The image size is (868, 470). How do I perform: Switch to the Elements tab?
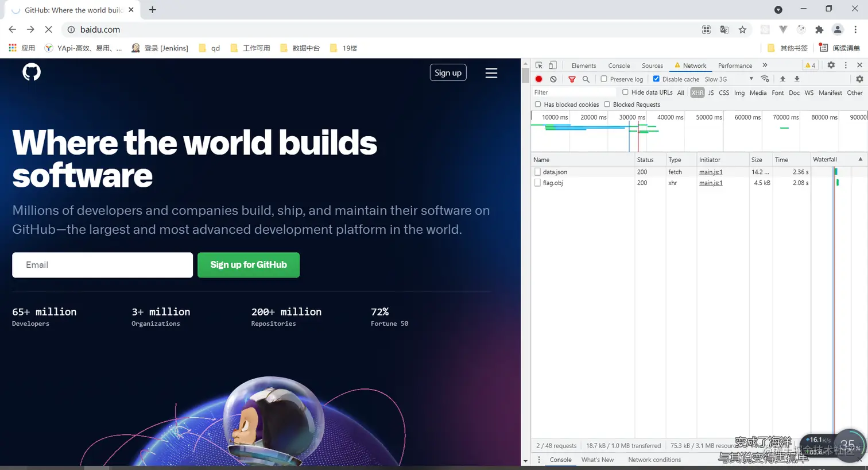click(584, 66)
